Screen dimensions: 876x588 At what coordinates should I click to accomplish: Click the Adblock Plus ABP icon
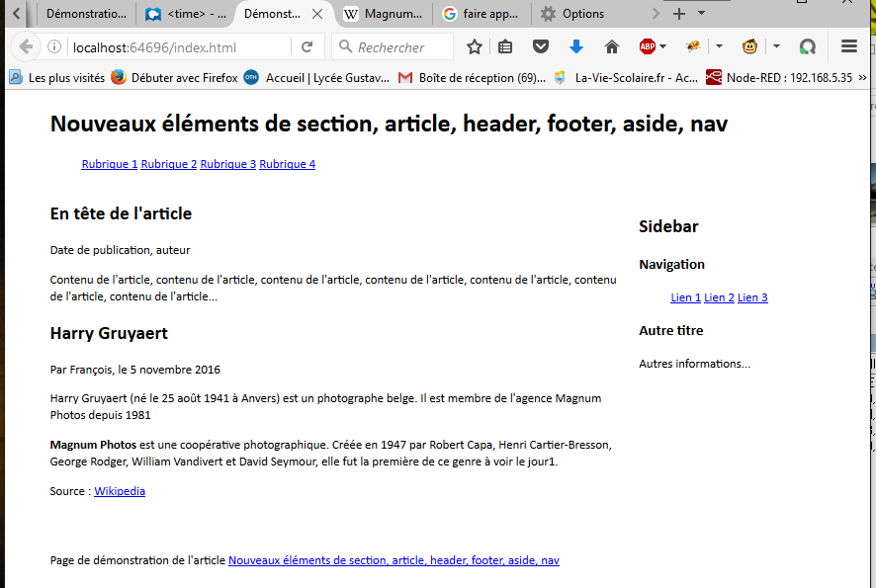647,46
